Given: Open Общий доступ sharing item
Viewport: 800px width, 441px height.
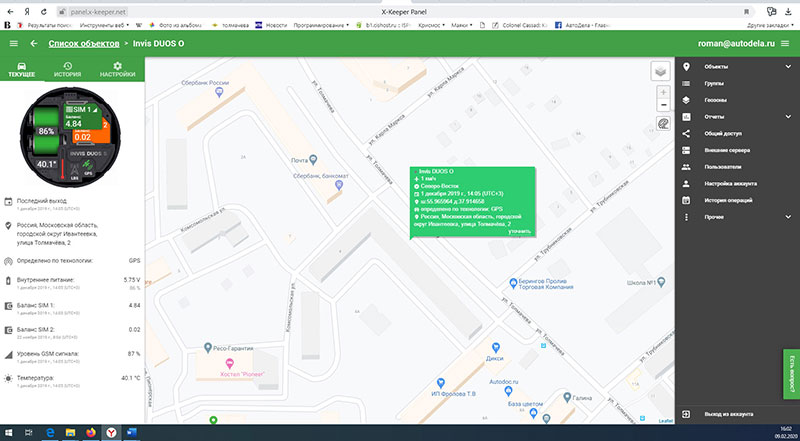Looking at the screenshot, I should [x=722, y=133].
